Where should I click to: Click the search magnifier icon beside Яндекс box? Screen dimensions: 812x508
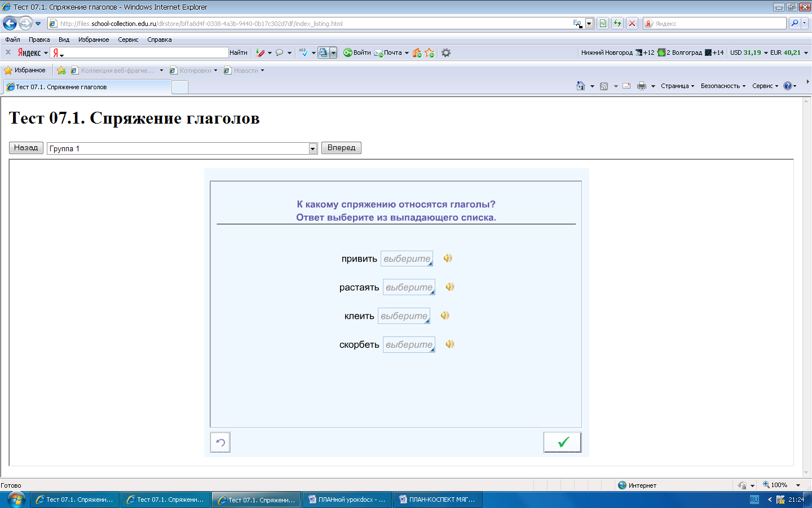tap(795, 23)
